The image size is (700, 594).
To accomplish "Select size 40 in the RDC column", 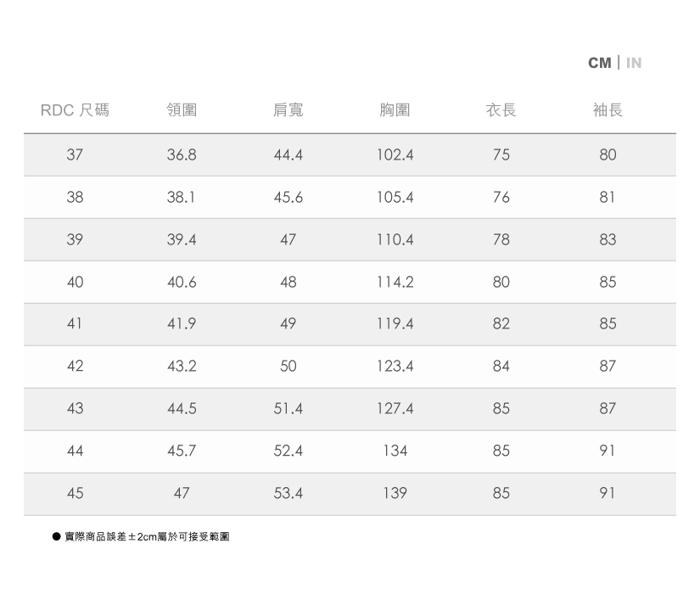I will point(75,282).
